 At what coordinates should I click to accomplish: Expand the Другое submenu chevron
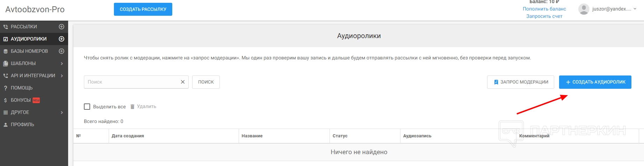(62, 113)
